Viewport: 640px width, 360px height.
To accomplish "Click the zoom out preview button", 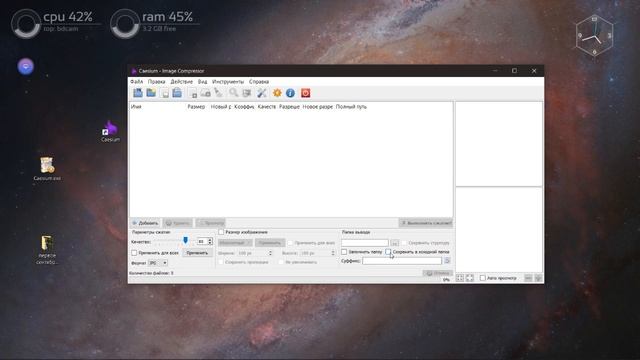I will tap(528, 278).
